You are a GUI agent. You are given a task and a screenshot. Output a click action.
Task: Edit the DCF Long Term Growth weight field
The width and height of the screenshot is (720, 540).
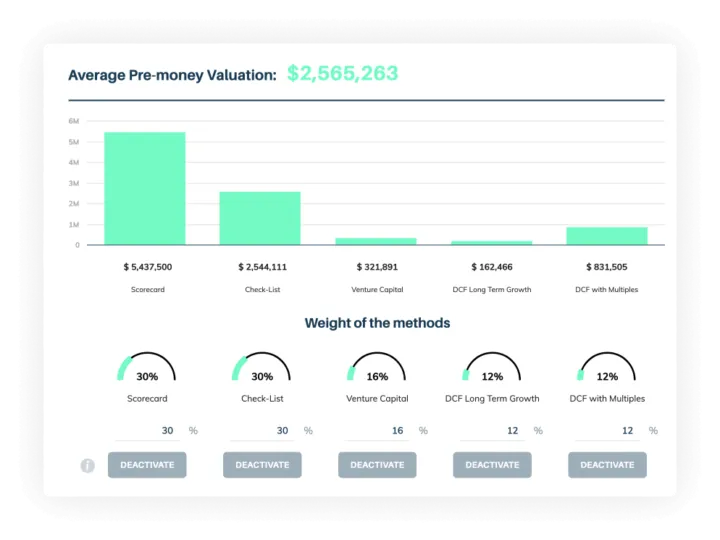coord(492,431)
